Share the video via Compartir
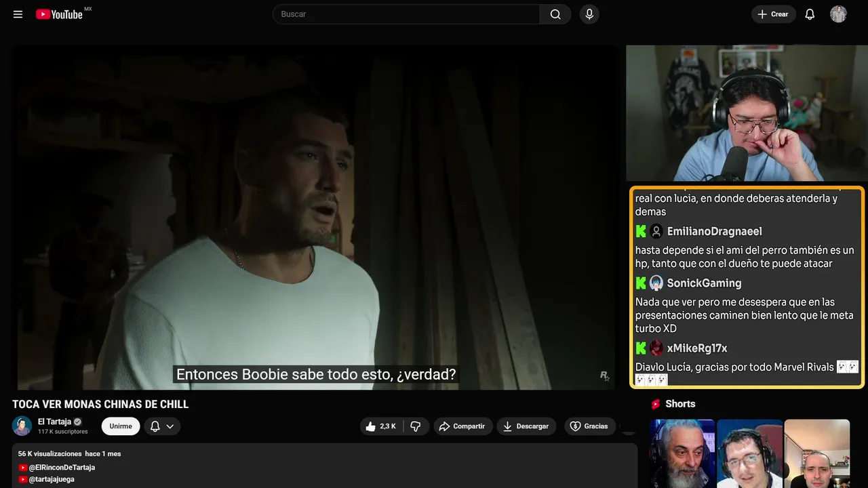Screen dimensions: 868x488 point(463,426)
